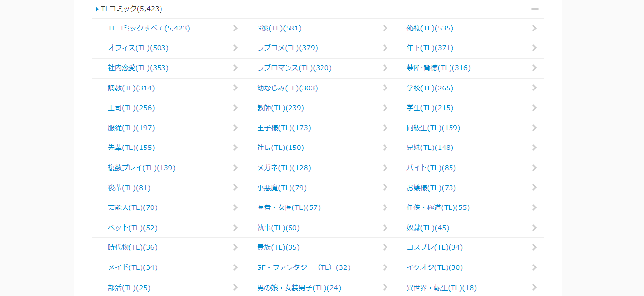This screenshot has width=644, height=296.
Task: Click the arrow beside 禁断･背徳(TL)(316)
Action: (534, 68)
